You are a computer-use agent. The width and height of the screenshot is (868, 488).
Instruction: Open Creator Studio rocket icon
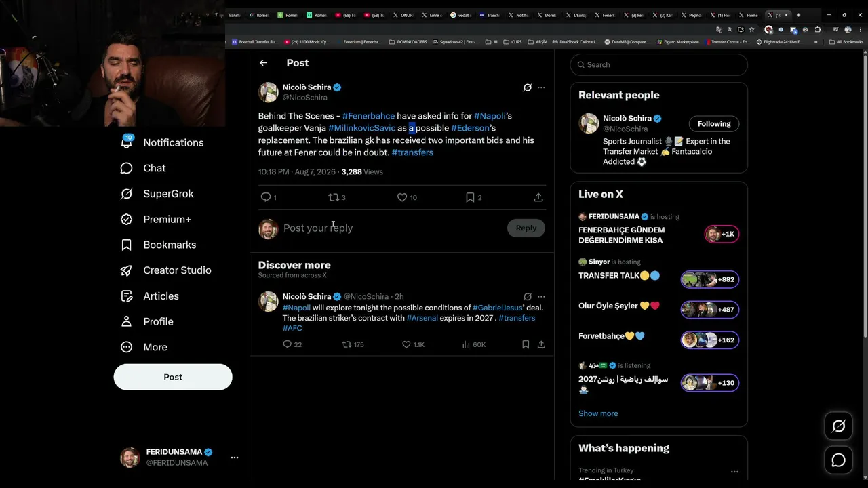(127, 270)
